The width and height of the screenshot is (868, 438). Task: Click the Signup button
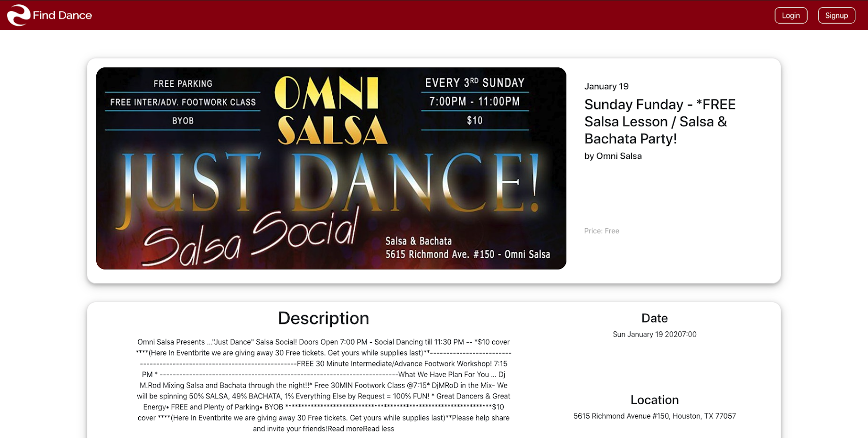836,16
